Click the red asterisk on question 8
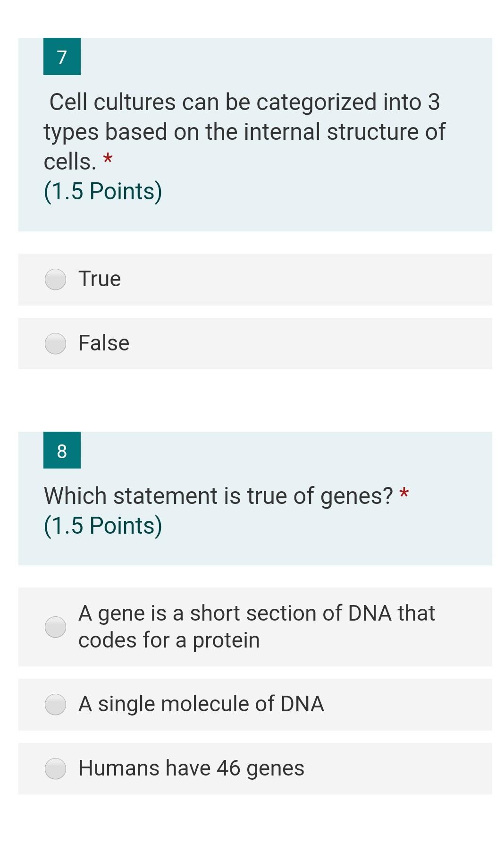The width and height of the screenshot is (504, 844). pyautogui.click(x=404, y=494)
